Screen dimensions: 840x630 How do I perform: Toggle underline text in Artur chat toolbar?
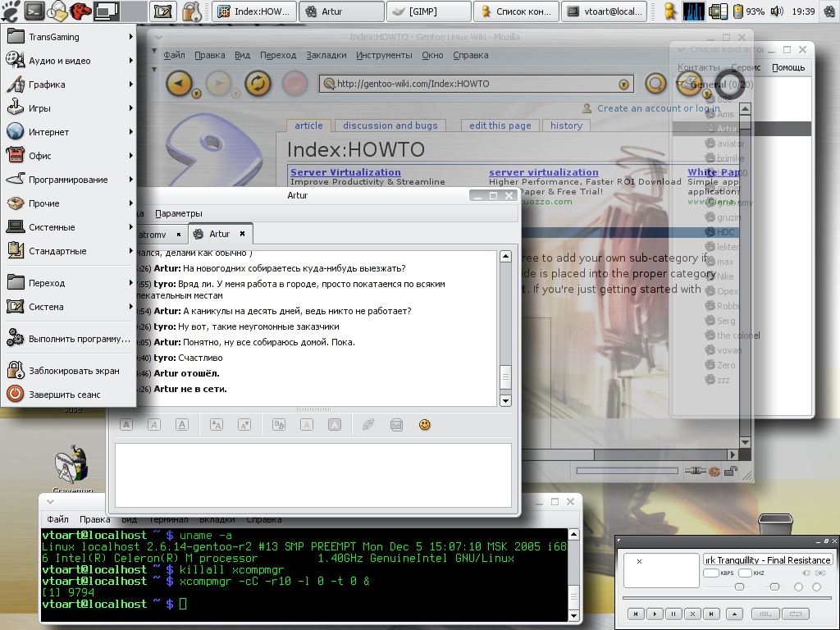(x=182, y=425)
